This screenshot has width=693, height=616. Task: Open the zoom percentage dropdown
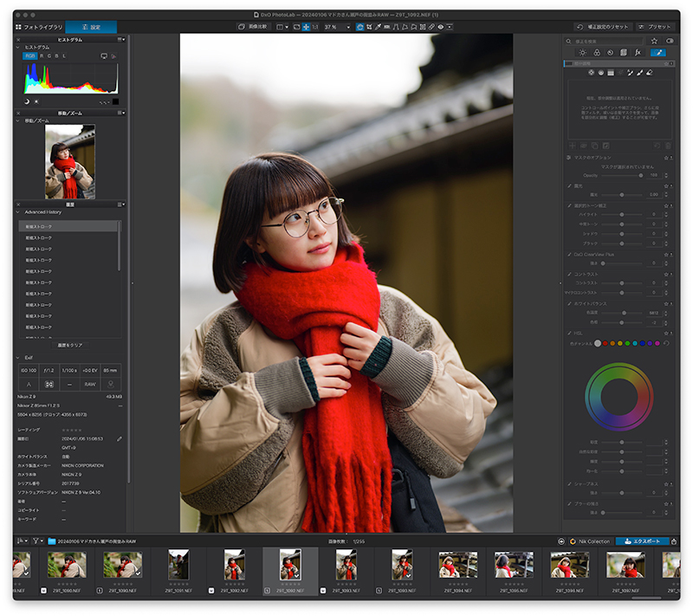tap(337, 27)
